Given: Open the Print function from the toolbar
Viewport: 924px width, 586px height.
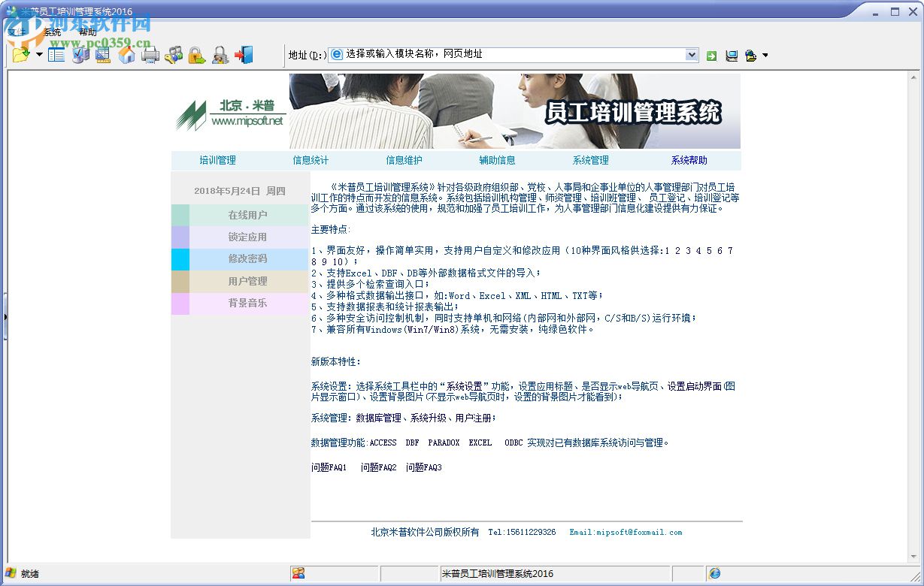Looking at the screenshot, I should click(150, 55).
